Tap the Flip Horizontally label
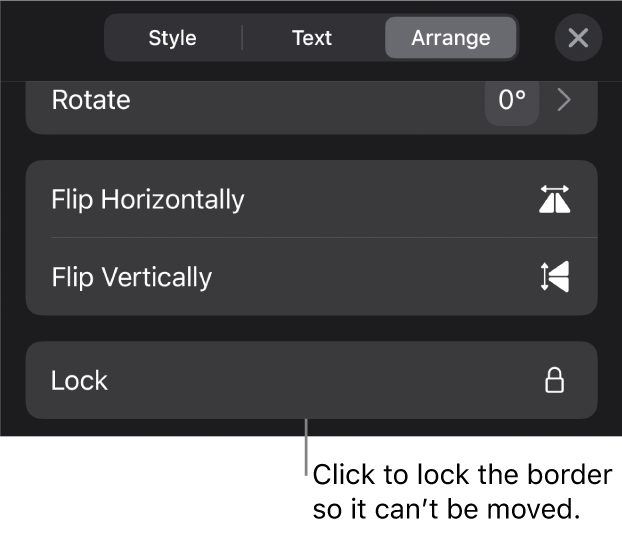 (x=148, y=200)
